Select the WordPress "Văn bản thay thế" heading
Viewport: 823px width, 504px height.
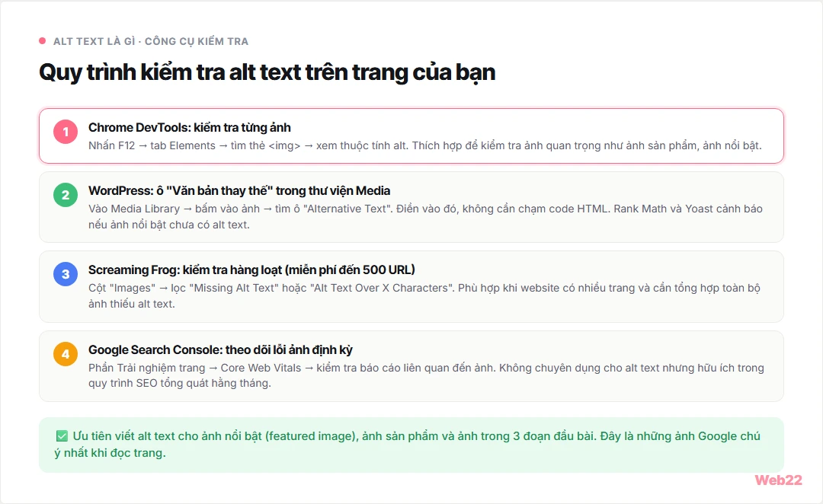[x=239, y=190]
